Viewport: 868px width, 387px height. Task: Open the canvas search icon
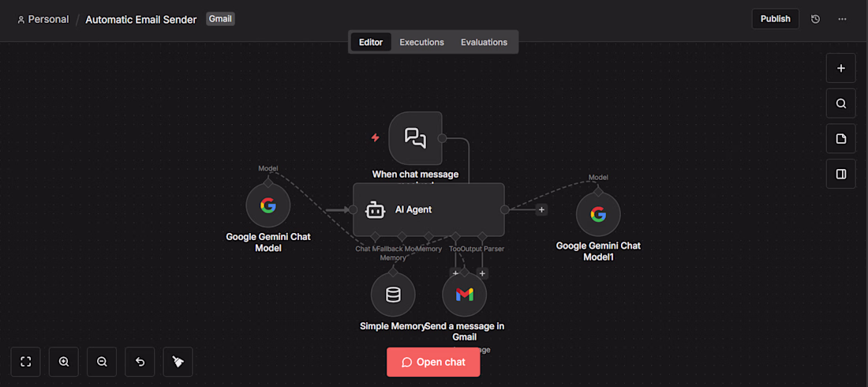tap(841, 103)
